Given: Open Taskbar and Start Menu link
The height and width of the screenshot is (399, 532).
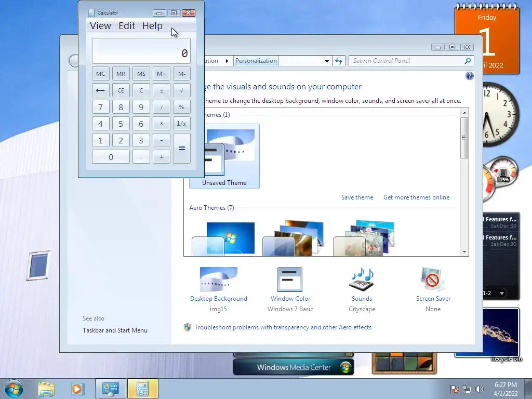Looking at the screenshot, I should [115, 330].
